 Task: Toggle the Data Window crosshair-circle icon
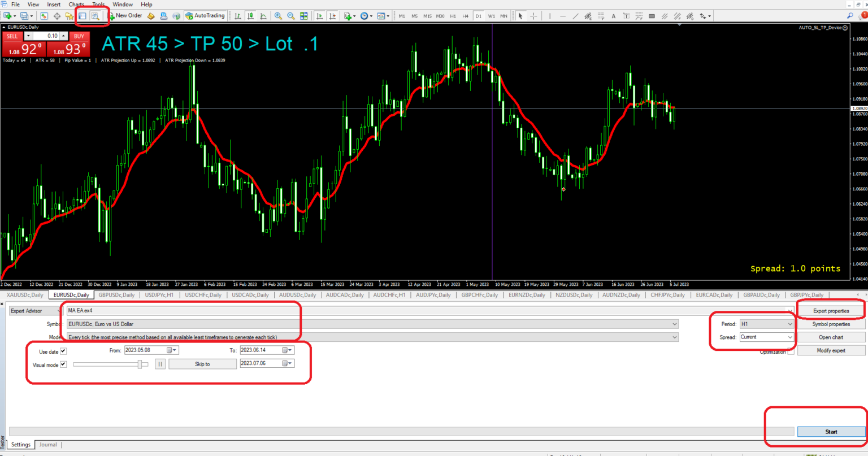tap(57, 16)
